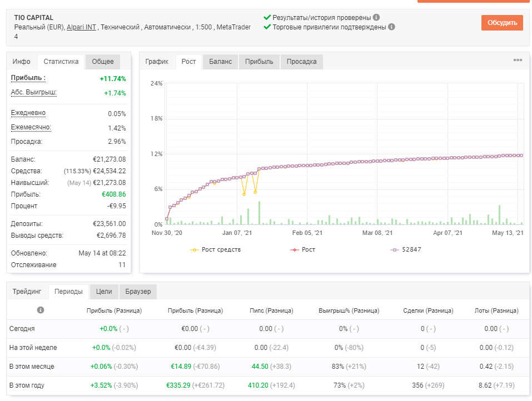532x401 pixels.
Task: Select the 'Статистика' tab
Action: point(61,62)
